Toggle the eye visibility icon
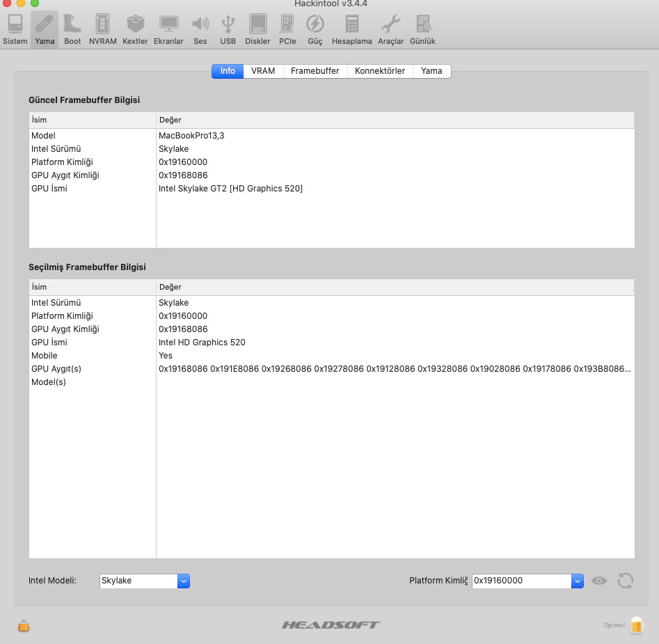 pyautogui.click(x=598, y=581)
